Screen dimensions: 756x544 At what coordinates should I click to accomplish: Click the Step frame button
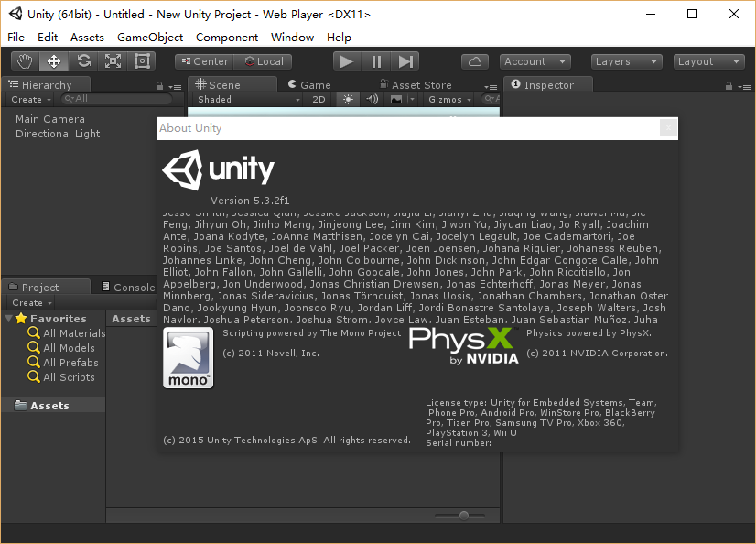pyautogui.click(x=405, y=61)
